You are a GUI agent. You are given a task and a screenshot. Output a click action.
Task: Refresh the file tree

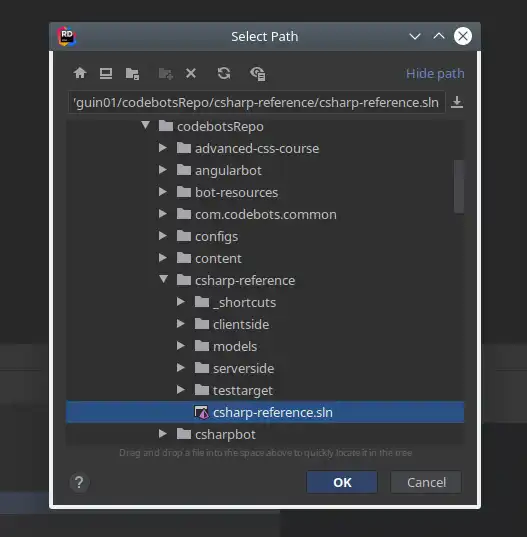[x=224, y=73]
